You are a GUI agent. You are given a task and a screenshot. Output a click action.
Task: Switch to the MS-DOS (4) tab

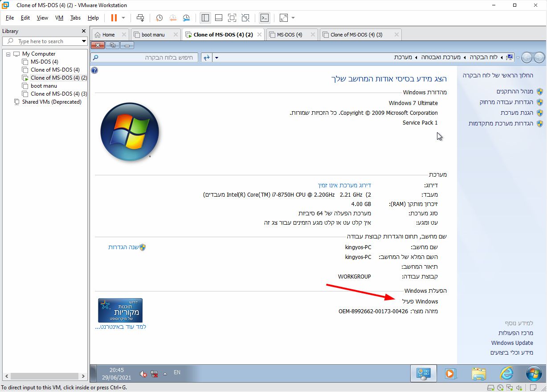click(x=290, y=35)
